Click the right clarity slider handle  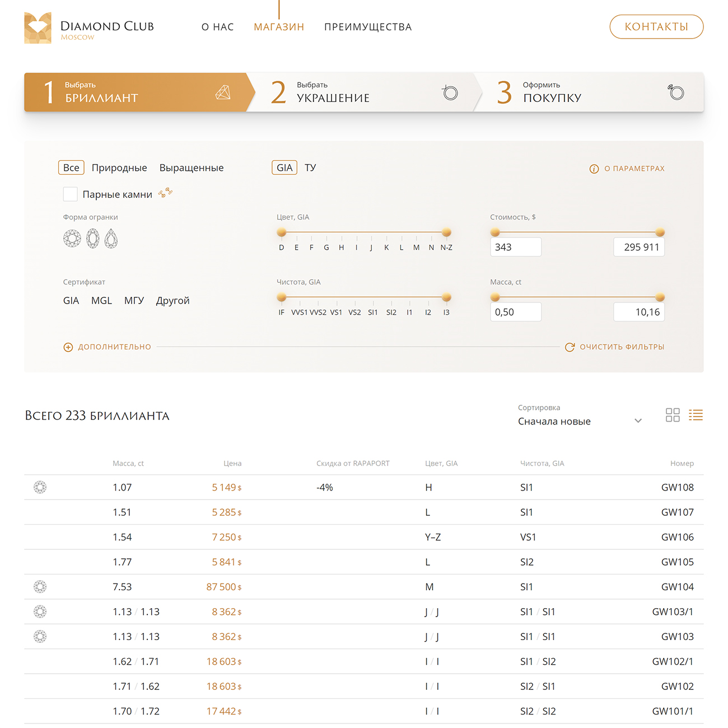(x=446, y=297)
